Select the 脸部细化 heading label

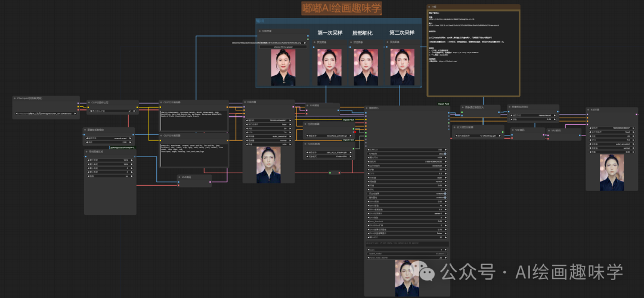[x=363, y=33]
